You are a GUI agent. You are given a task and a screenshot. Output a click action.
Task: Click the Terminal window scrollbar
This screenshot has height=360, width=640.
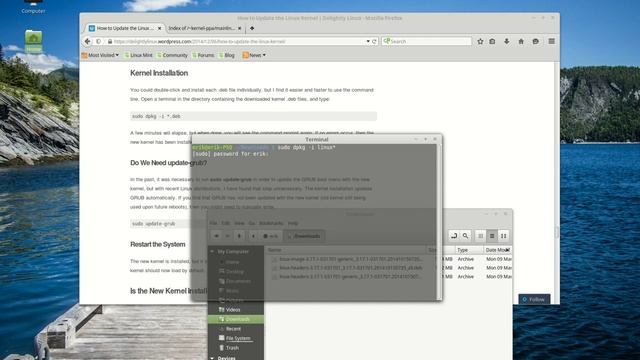(x=439, y=222)
